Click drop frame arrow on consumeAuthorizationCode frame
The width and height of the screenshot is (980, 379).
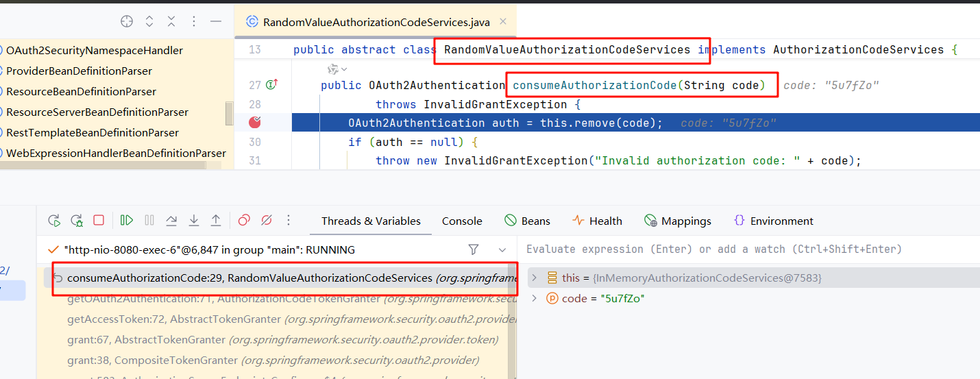point(58,278)
